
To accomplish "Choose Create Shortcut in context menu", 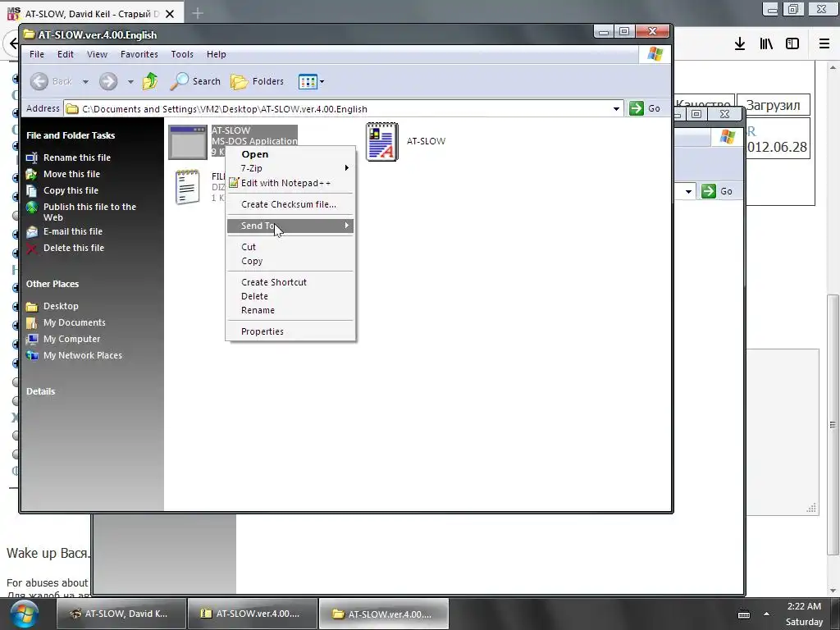I will click(x=290, y=282).
